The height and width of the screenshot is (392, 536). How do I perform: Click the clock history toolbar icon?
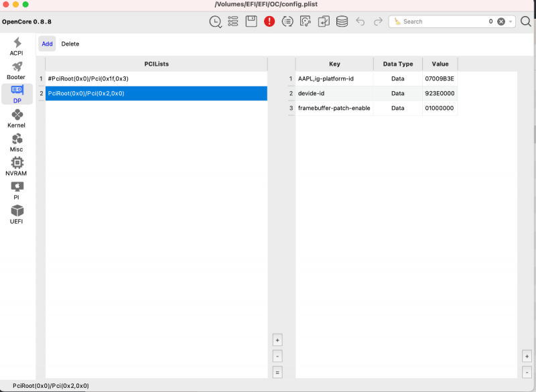215,21
